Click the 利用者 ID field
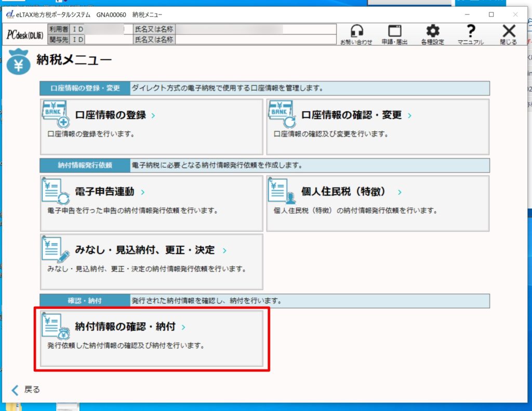 (103, 29)
